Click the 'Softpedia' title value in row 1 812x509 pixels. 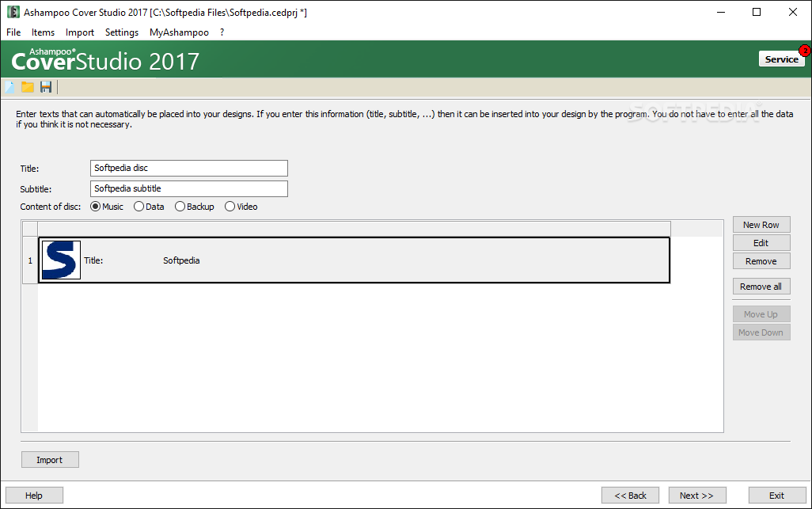click(181, 260)
